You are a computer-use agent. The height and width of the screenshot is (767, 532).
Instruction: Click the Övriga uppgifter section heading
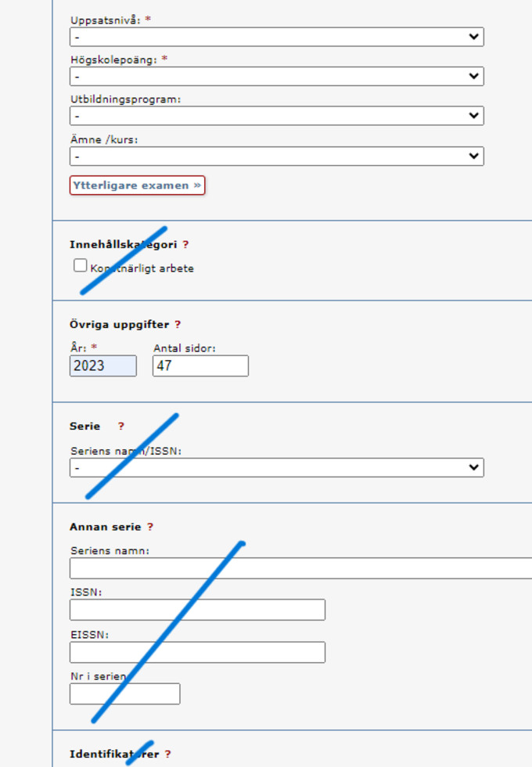(119, 325)
